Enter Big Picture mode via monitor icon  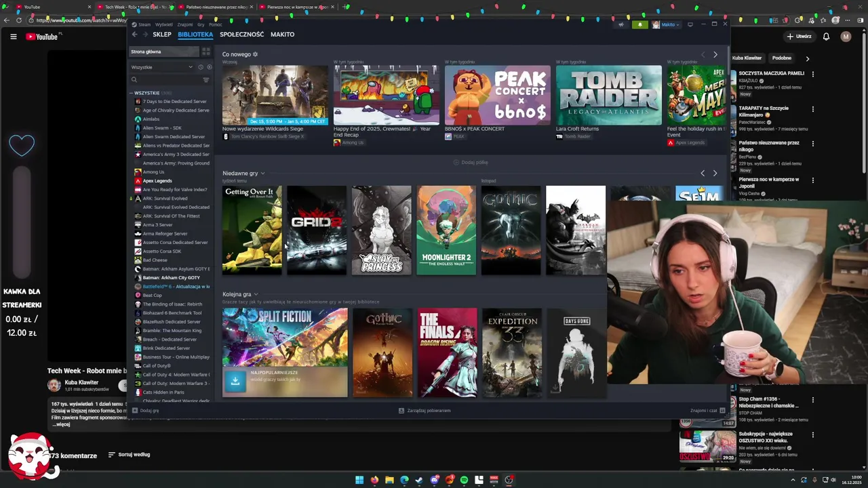(690, 24)
